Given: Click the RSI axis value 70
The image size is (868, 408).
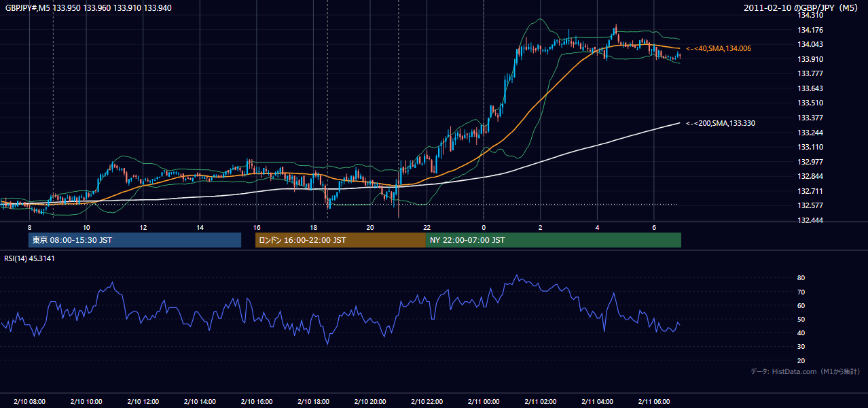Looking at the screenshot, I should point(801,292).
